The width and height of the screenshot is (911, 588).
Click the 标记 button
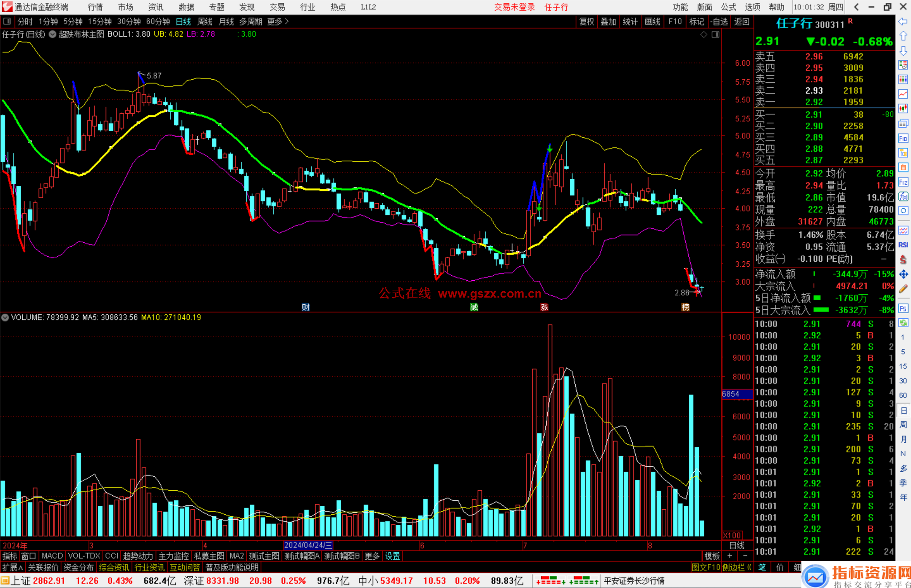pos(696,21)
